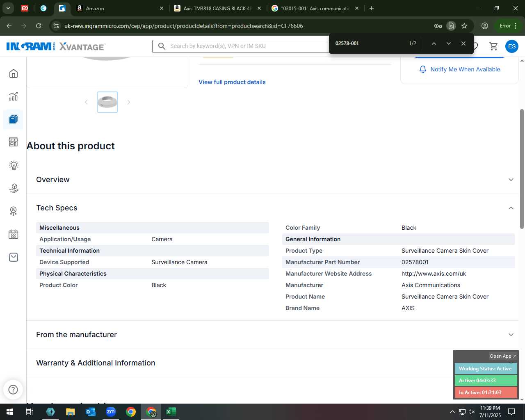View site information icon in address bar
Viewport: 525px width, 420px height.
[x=56, y=26]
